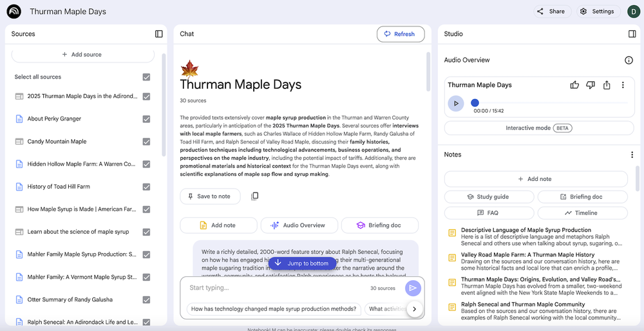Collapse the Sources panel icon
Screen dimensions: 644x331
159,34
